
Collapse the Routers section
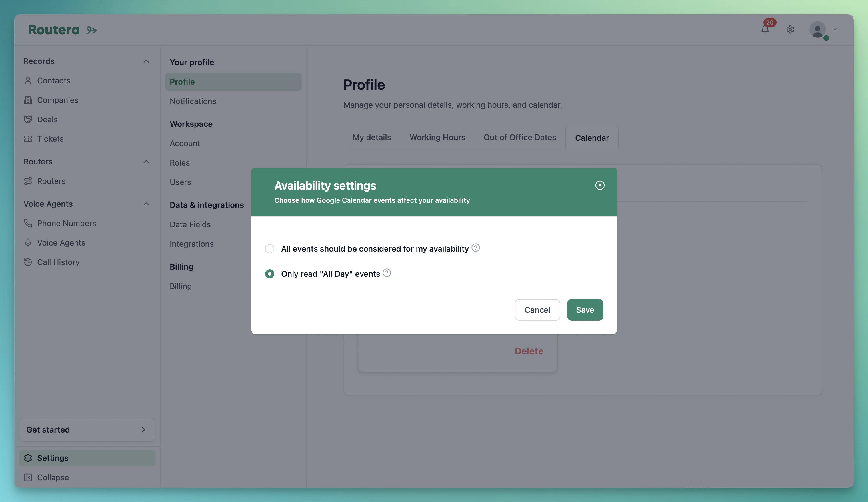pyautogui.click(x=146, y=162)
